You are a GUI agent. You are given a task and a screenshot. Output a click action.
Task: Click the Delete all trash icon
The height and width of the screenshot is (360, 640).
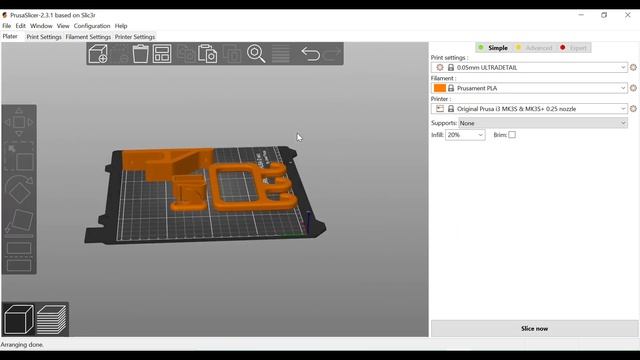[140, 54]
